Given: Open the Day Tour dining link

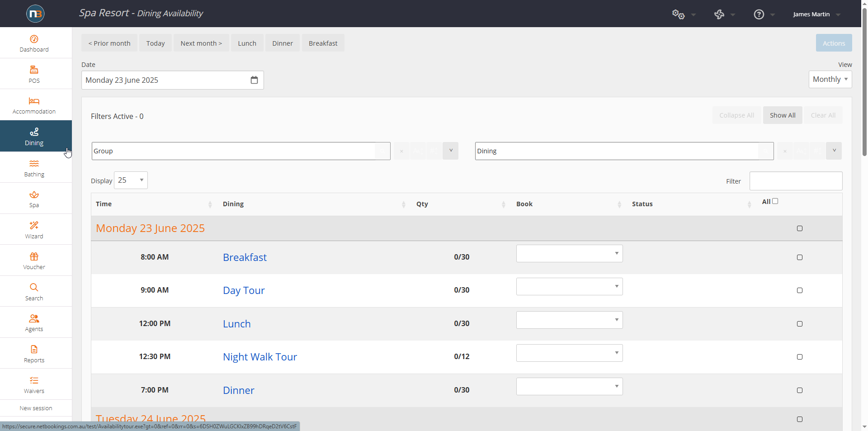Looking at the screenshot, I should [x=244, y=290].
